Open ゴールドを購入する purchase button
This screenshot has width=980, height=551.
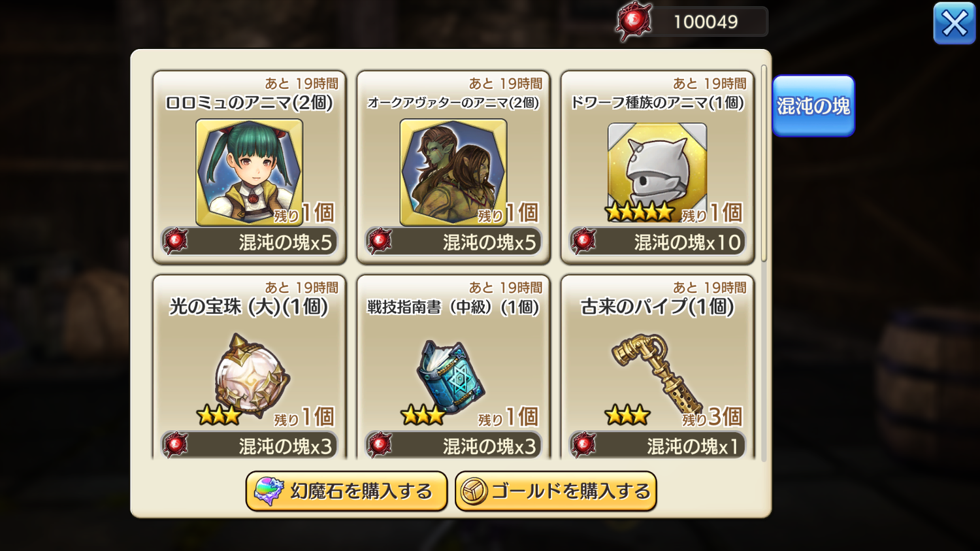556,491
